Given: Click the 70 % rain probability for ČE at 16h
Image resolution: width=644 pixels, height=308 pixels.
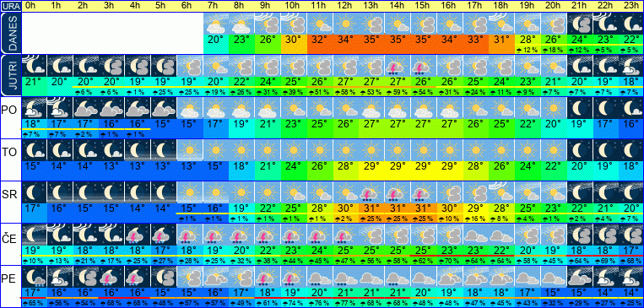Looking at the screenshot, I should pyautogui.click(x=450, y=261).
